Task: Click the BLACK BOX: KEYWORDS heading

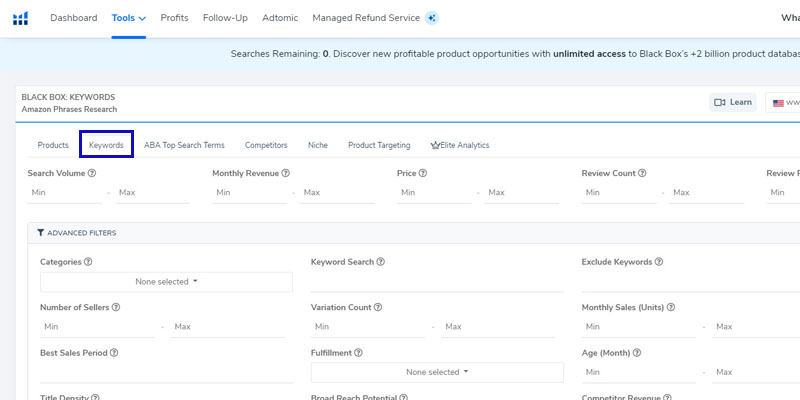Action: pos(68,97)
